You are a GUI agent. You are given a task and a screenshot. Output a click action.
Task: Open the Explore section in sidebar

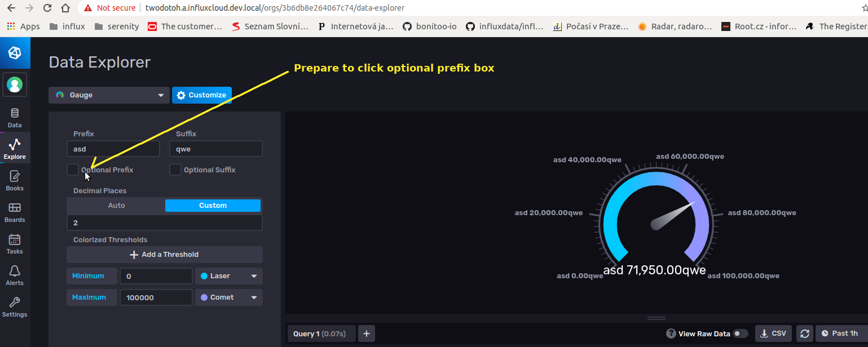(15, 148)
